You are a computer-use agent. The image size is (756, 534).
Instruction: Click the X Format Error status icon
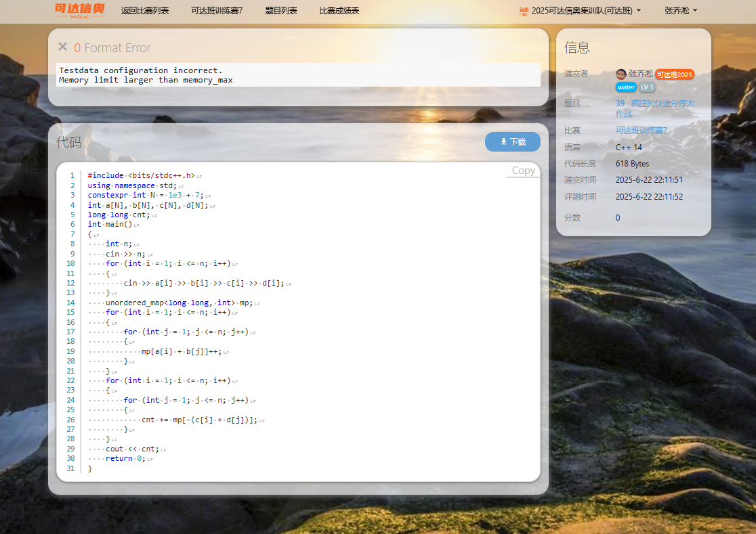pos(62,47)
